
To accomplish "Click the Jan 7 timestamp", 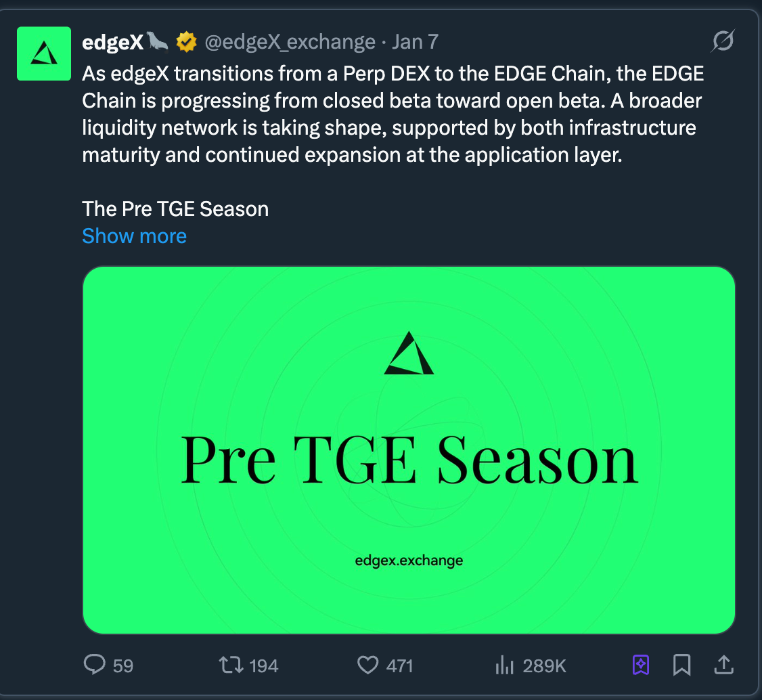I will [415, 41].
